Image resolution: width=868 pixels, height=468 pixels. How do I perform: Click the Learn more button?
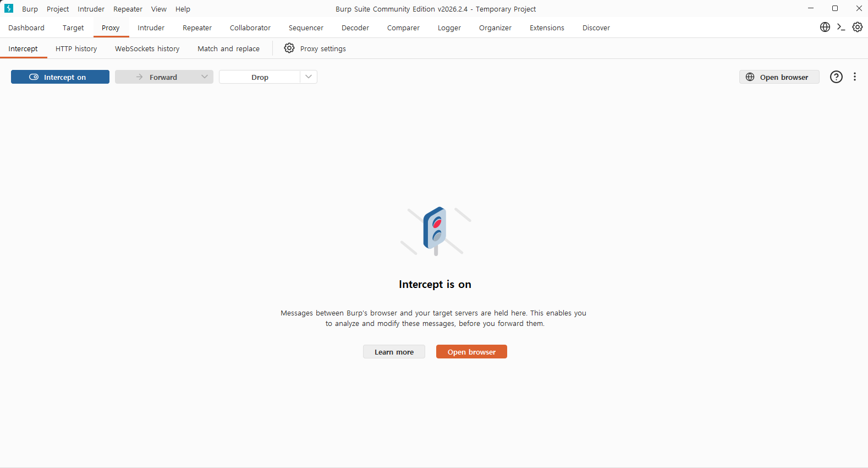[394, 352]
